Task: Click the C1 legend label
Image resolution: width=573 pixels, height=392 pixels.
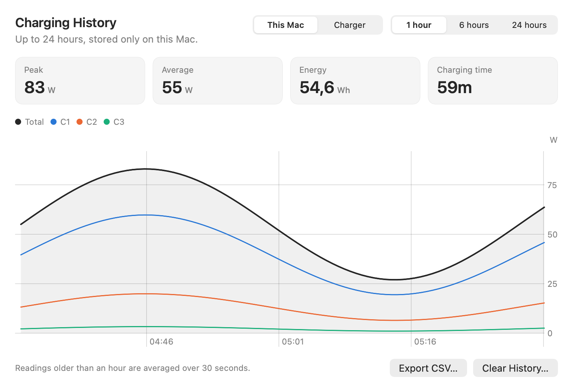Action: (x=65, y=122)
